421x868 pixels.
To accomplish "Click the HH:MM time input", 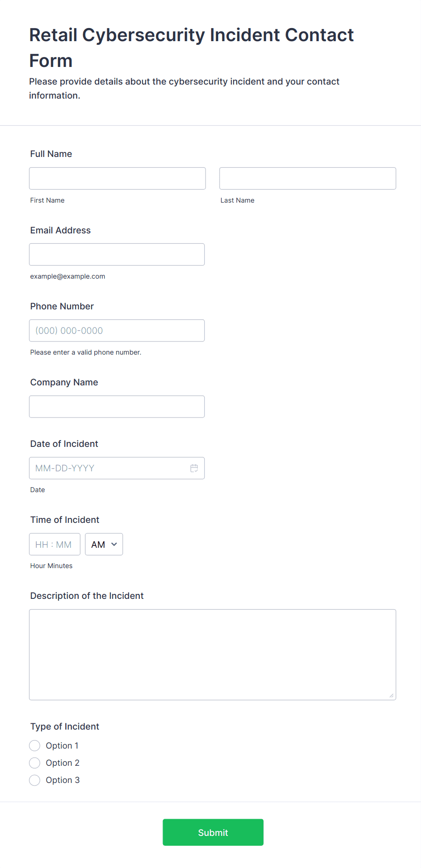I will [54, 545].
